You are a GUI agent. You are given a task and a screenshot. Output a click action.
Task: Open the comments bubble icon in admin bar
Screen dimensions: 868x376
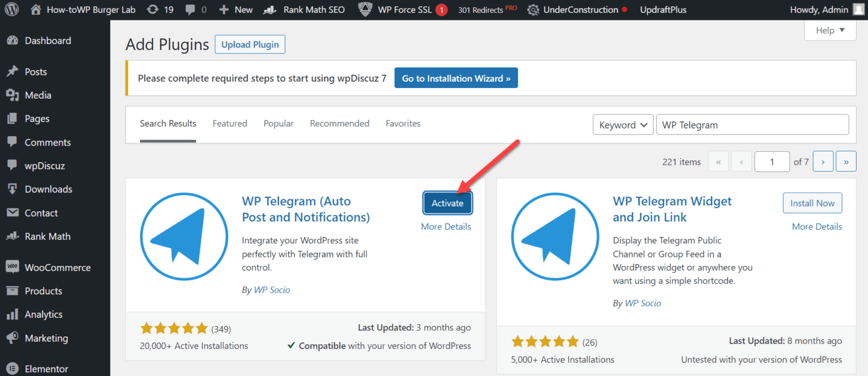190,10
